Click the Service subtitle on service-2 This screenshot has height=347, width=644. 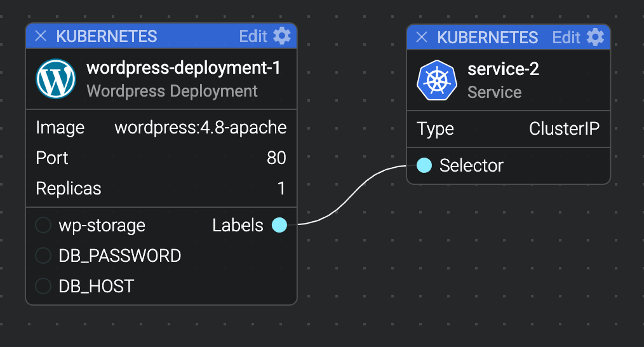[495, 92]
